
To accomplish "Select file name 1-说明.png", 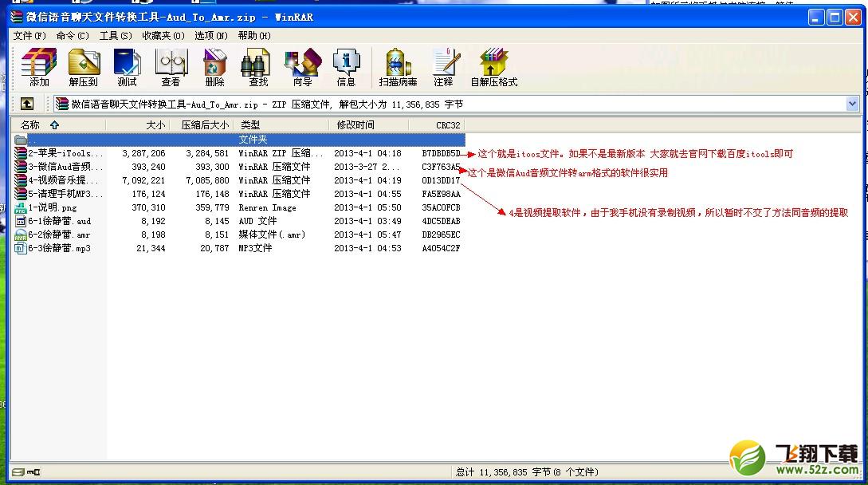I will tap(53, 207).
